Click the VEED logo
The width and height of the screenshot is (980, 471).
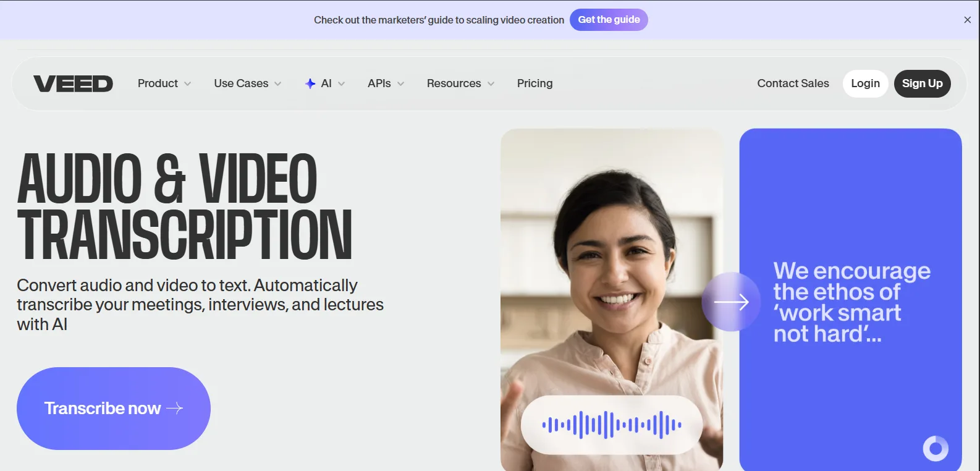pos(73,83)
